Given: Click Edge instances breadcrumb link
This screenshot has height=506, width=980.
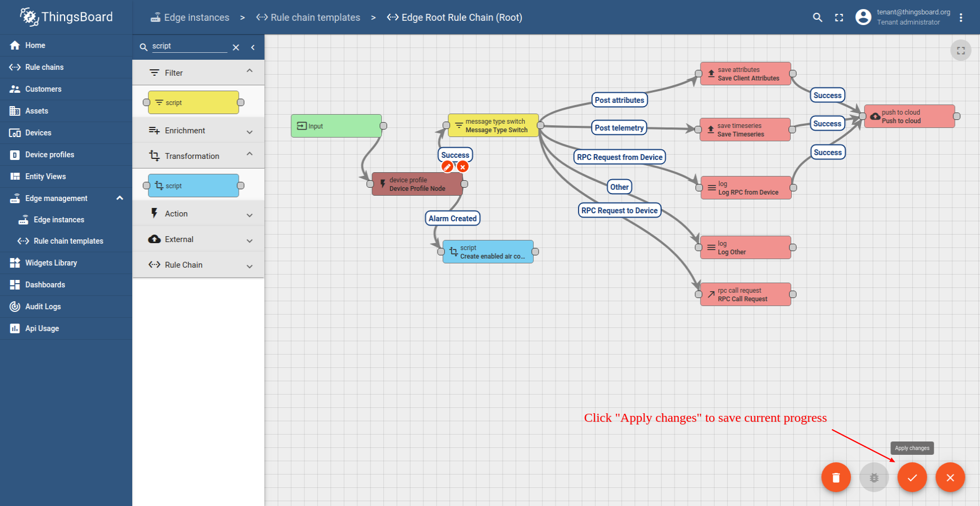Looking at the screenshot, I should point(190,18).
